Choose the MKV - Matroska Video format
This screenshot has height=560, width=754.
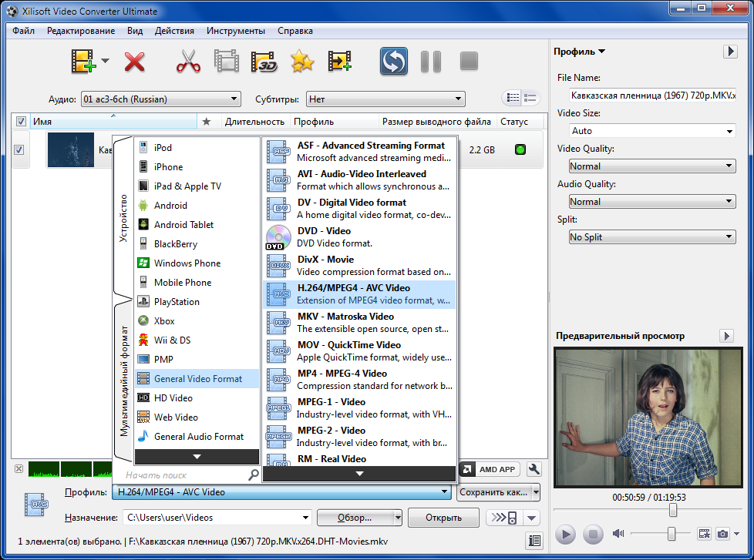click(359, 323)
